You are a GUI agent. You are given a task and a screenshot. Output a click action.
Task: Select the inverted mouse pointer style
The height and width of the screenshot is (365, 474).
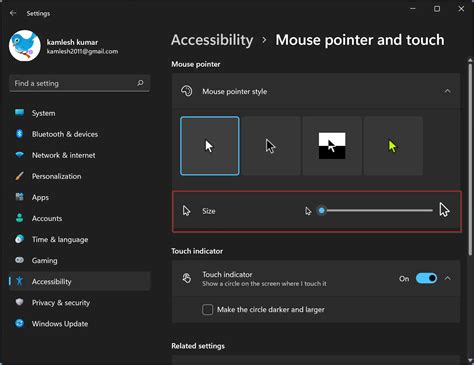pos(332,146)
